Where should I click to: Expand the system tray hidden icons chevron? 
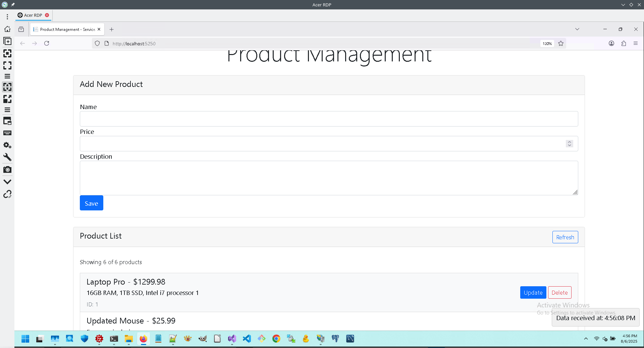pyautogui.click(x=586, y=339)
